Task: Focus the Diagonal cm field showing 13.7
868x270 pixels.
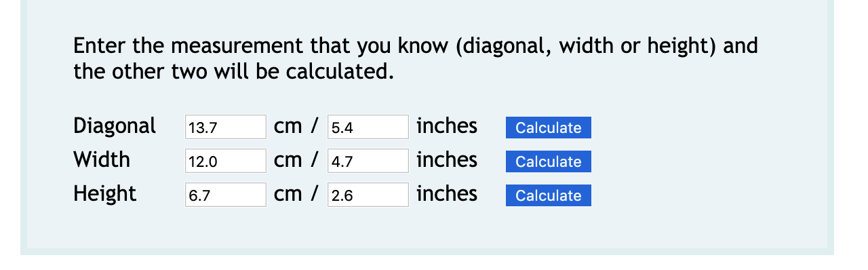Action: [x=226, y=127]
